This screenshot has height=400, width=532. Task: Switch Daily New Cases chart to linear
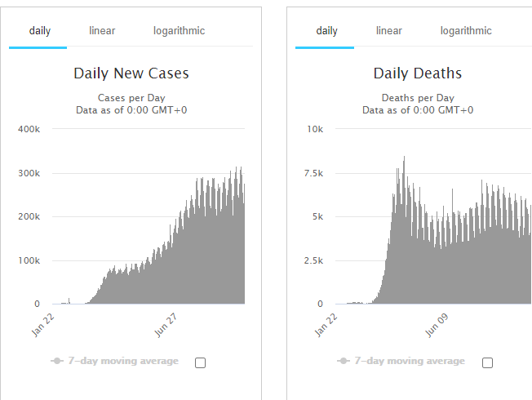point(102,31)
